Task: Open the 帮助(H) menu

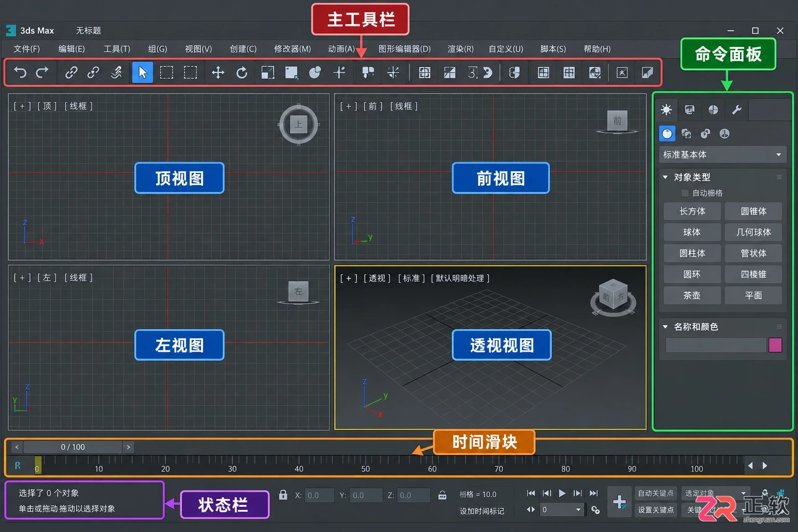Action: [x=597, y=49]
